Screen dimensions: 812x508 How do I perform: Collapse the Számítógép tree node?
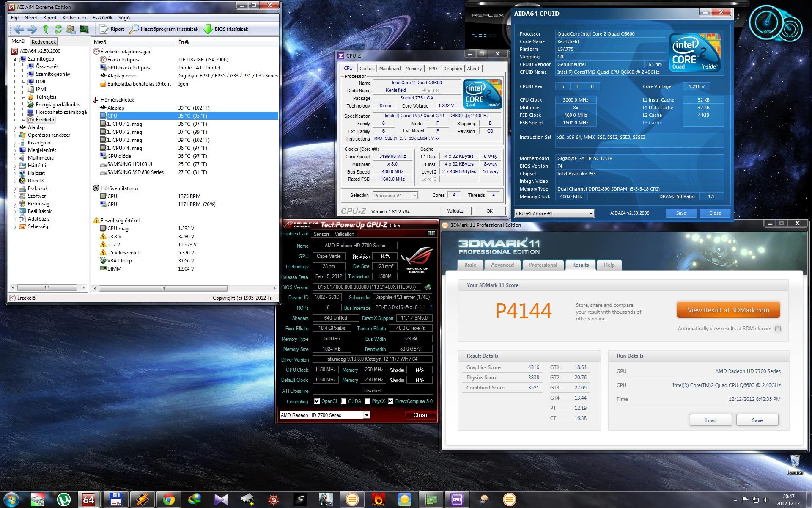[15, 59]
